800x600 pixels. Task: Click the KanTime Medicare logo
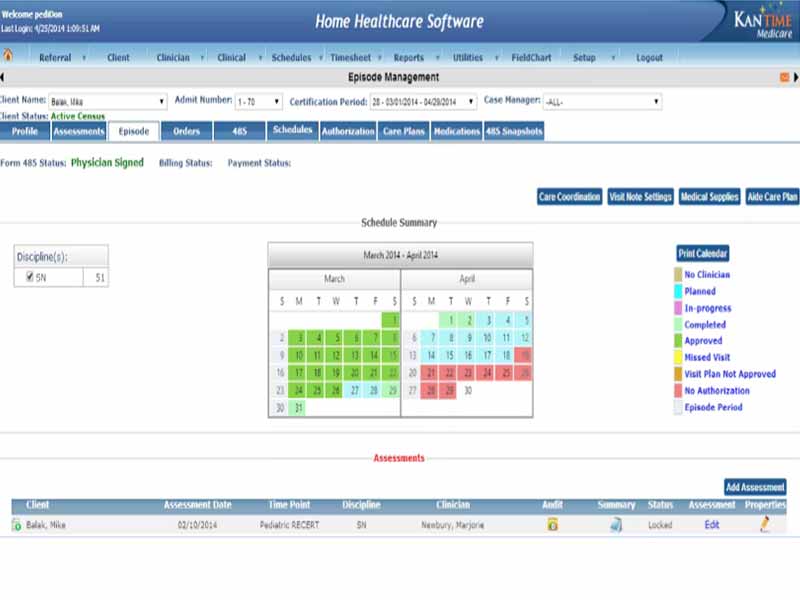[758, 21]
